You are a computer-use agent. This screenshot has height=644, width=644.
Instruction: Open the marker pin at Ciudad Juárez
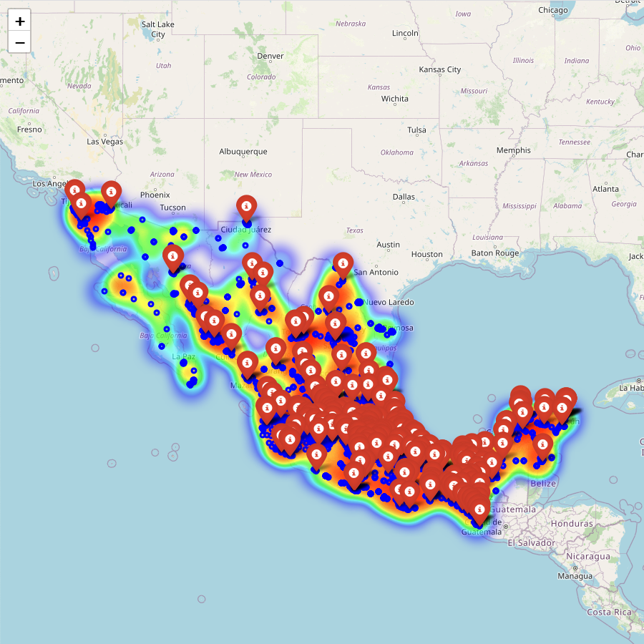247,207
